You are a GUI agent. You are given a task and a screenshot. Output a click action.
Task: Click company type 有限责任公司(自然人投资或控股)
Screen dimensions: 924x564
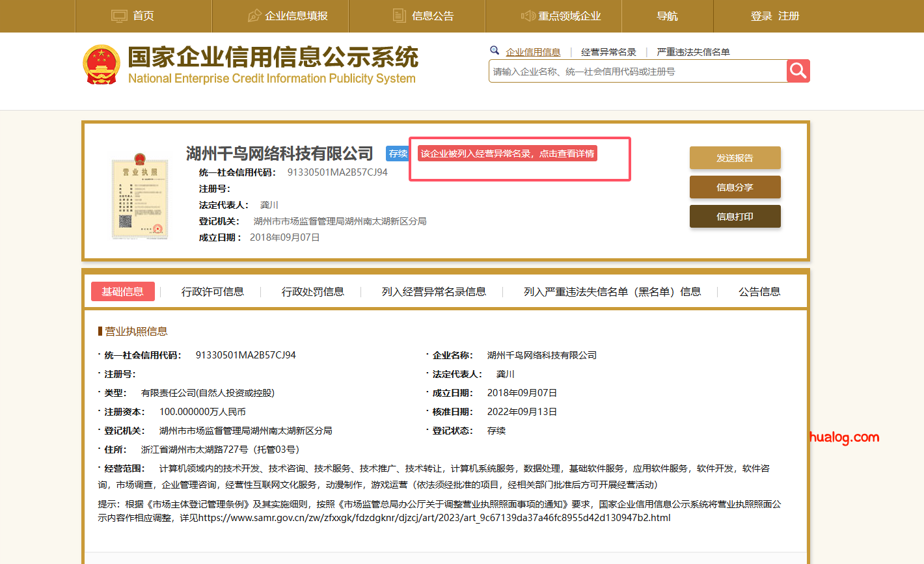click(208, 393)
